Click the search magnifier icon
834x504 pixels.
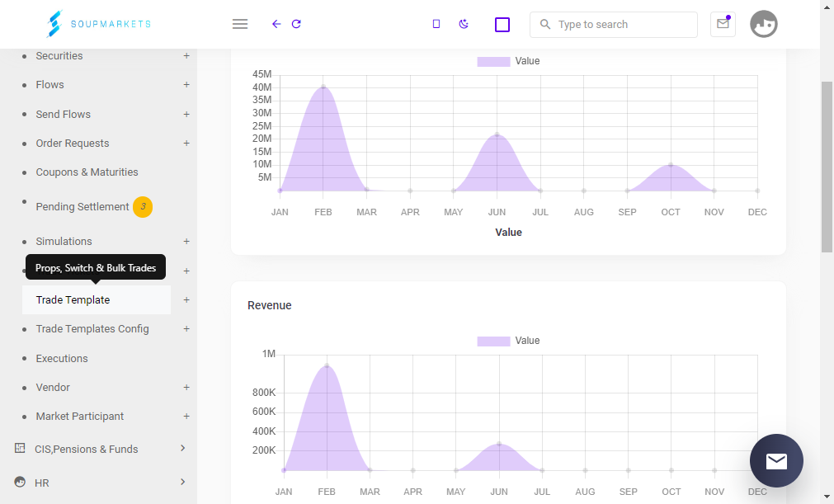[x=545, y=25]
